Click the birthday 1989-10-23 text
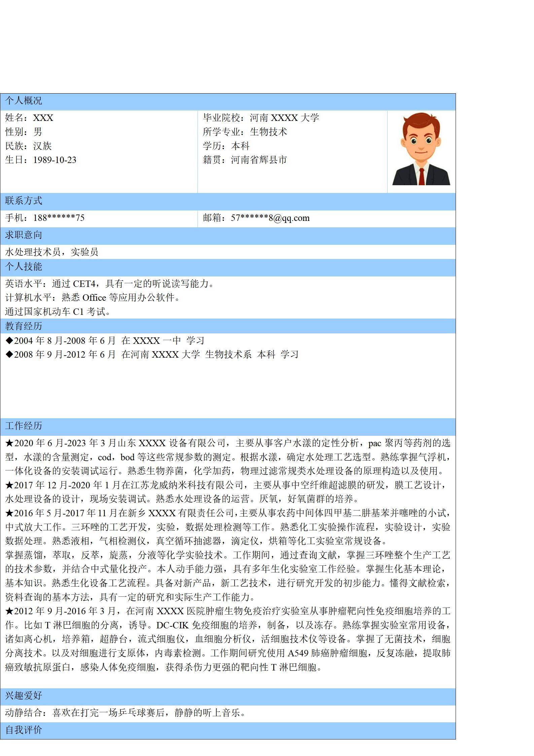The width and height of the screenshot is (534, 756). tap(55, 160)
